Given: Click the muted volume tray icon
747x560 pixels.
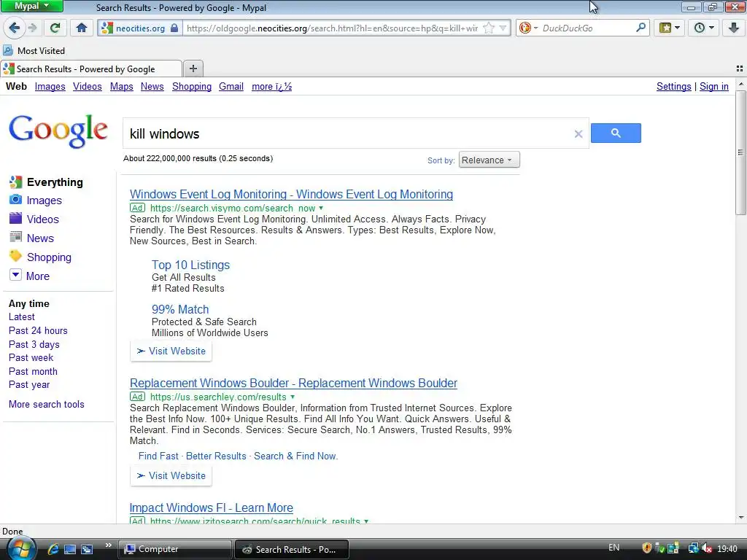Looking at the screenshot, I should 706,548.
